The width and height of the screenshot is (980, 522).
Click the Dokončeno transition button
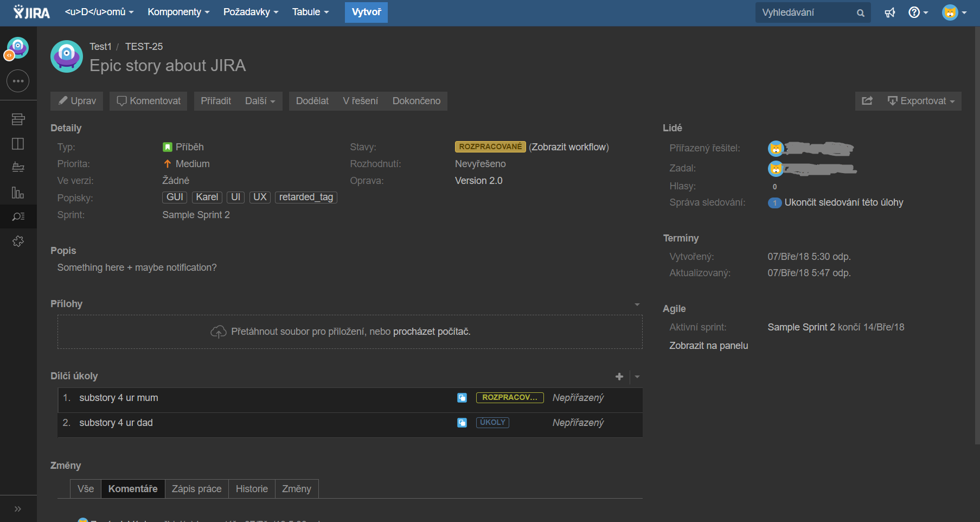pos(417,101)
